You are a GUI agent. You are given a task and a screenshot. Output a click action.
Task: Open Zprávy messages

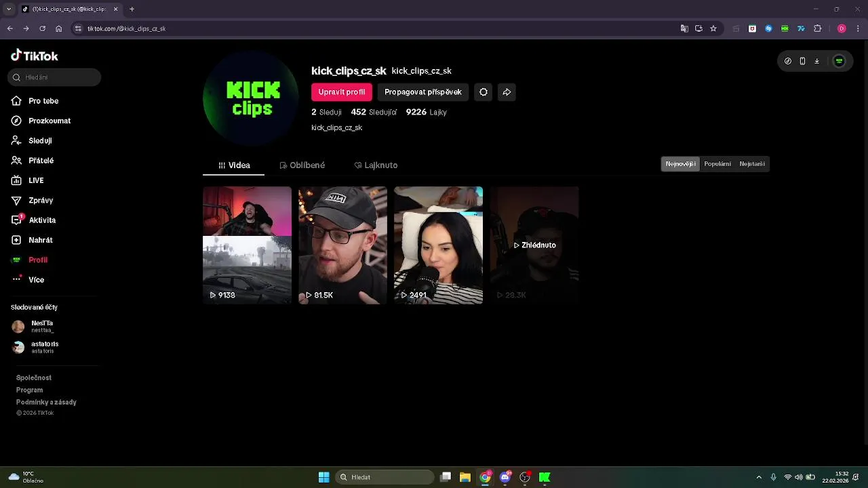(x=32, y=201)
